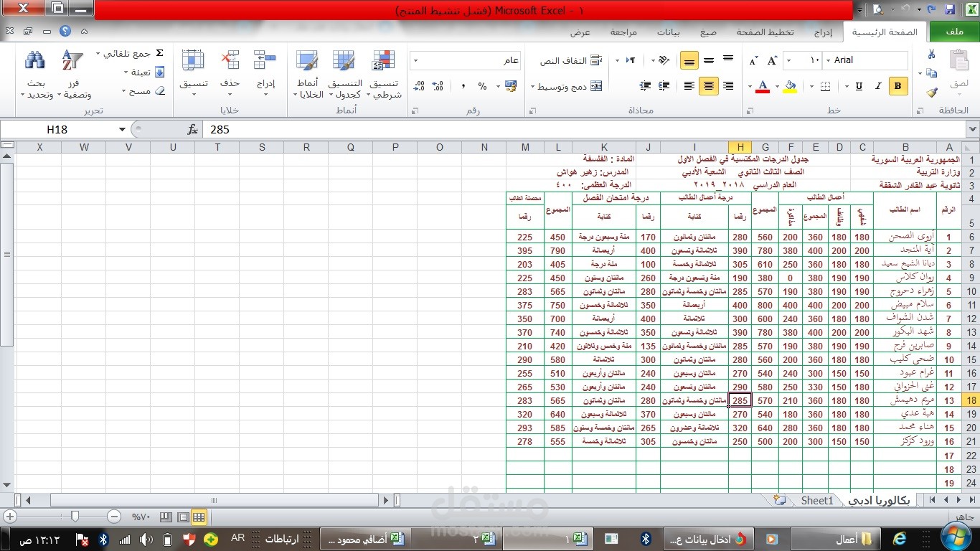The width and height of the screenshot is (980, 551).
Task: Toggle the center horizontal alignment button
Action: coord(709,86)
